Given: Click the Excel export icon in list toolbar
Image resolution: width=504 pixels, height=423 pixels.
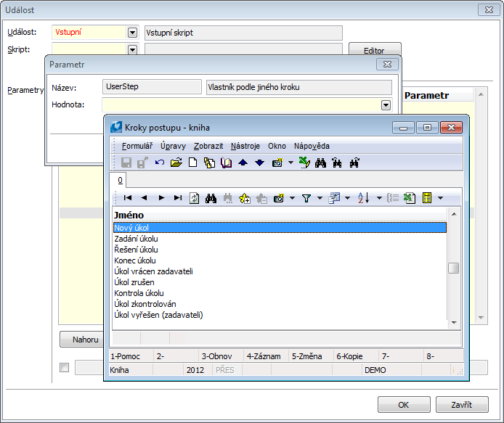Looking at the screenshot, I should point(410,198).
